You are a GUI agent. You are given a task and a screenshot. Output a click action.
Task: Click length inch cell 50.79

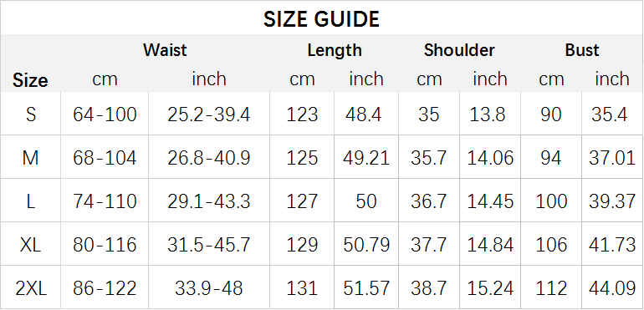pos(366,245)
